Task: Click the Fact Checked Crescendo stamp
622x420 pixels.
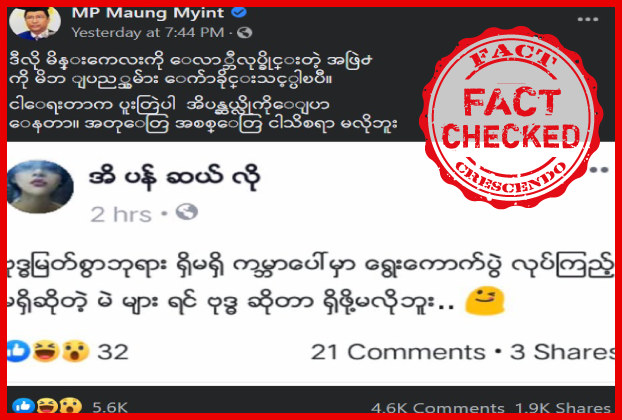Action: [511, 117]
